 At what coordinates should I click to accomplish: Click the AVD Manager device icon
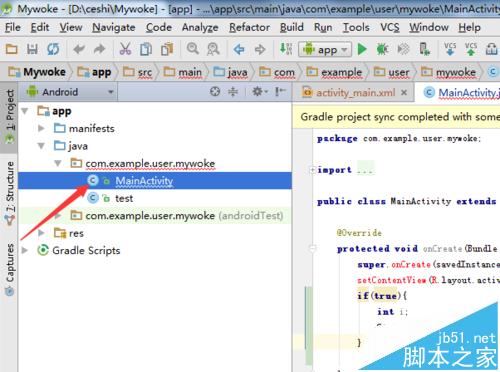tap(424, 49)
